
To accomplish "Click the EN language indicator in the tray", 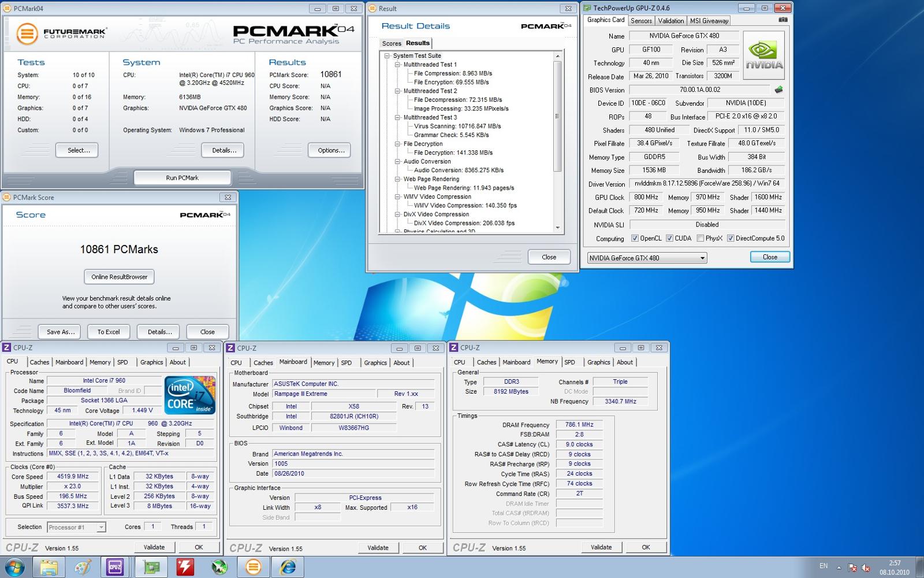I will click(824, 566).
